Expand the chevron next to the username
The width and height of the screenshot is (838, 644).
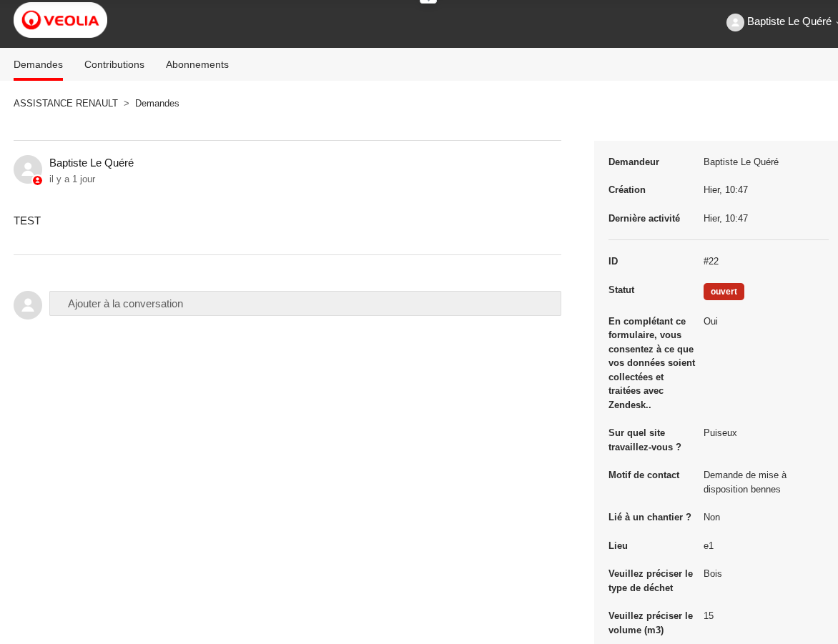click(835, 23)
